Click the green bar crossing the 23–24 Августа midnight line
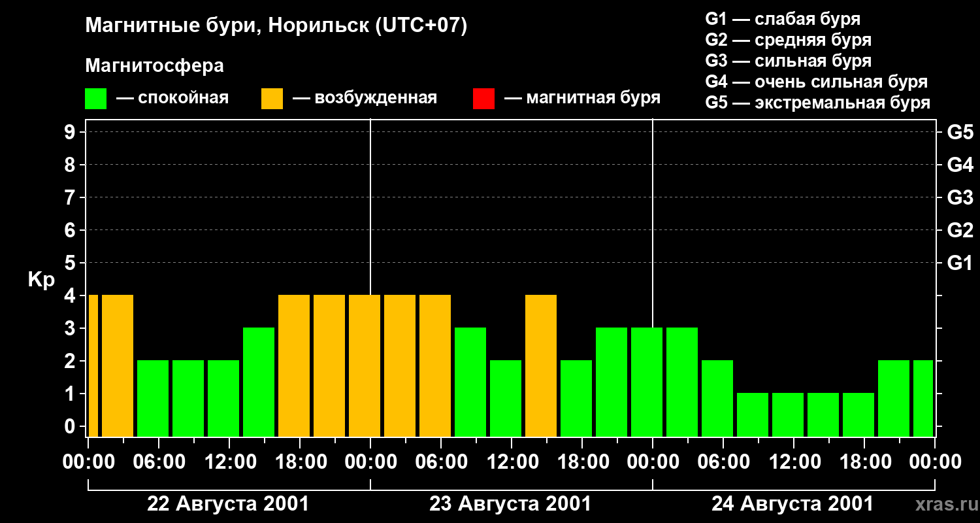 pos(647,382)
